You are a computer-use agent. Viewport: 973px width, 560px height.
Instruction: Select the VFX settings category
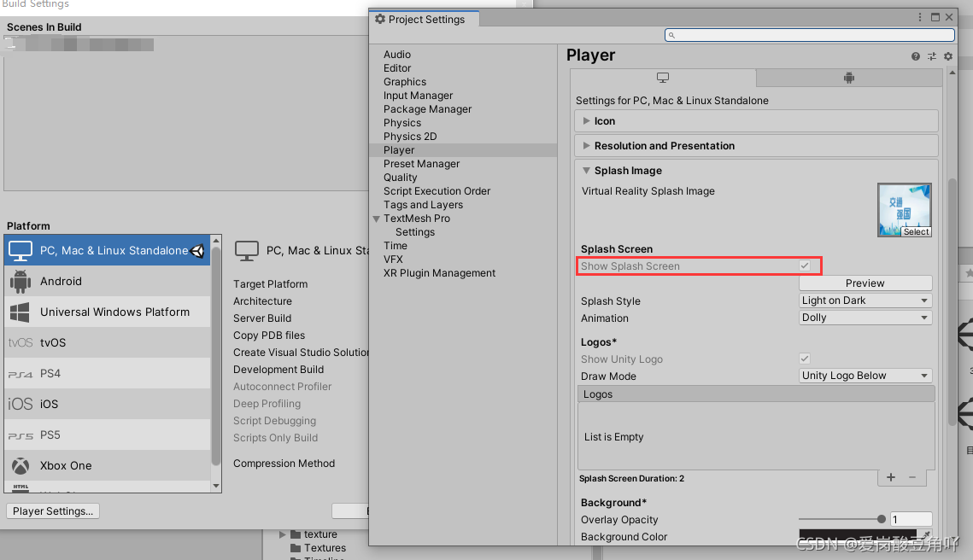click(394, 260)
